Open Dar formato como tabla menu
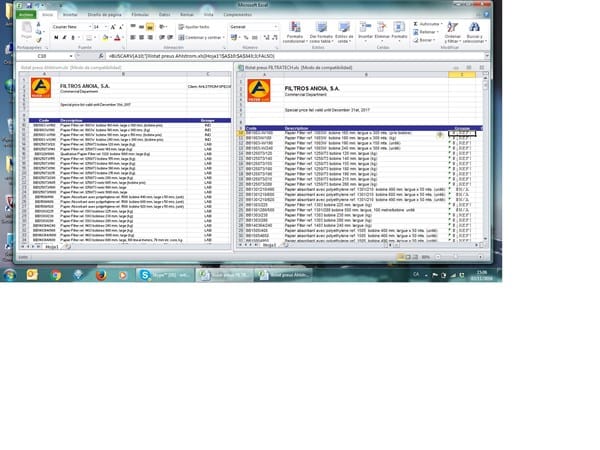 tap(320, 33)
